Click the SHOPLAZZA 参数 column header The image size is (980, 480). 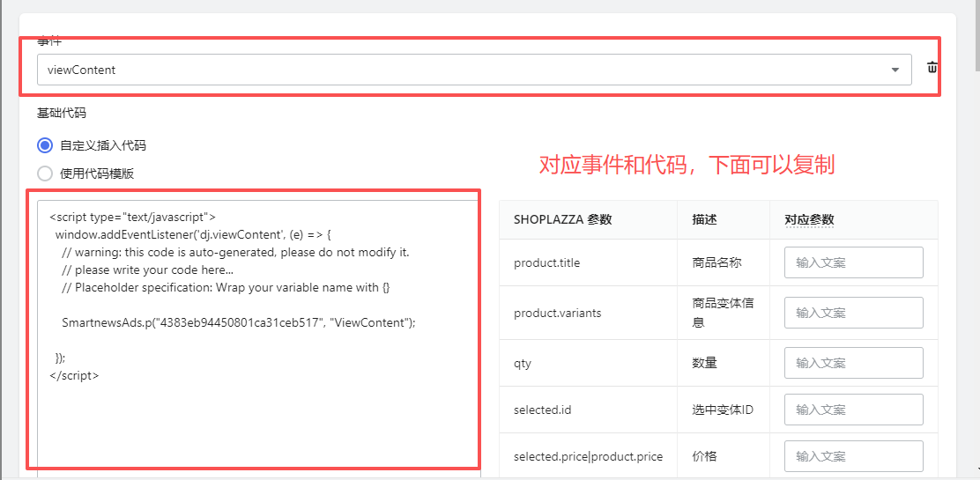[x=562, y=220]
